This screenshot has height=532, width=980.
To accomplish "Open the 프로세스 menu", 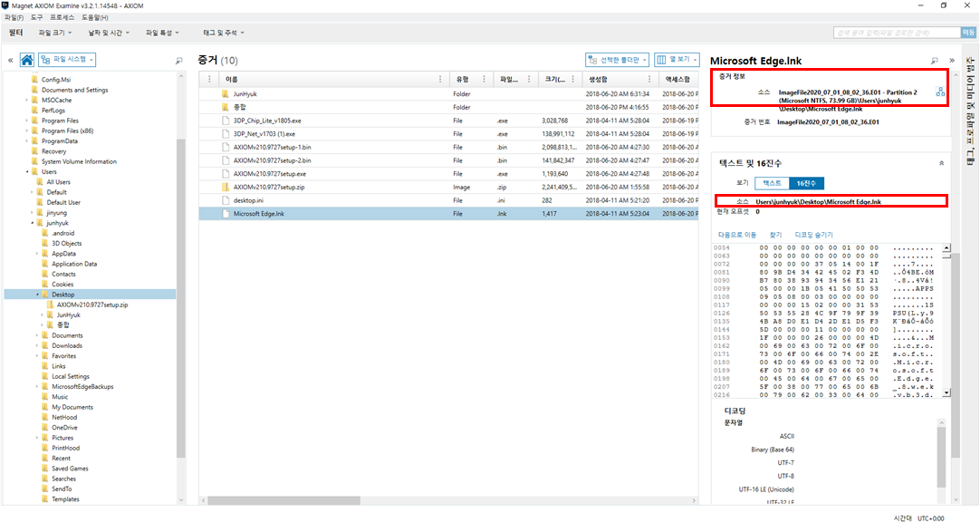I will click(x=62, y=17).
